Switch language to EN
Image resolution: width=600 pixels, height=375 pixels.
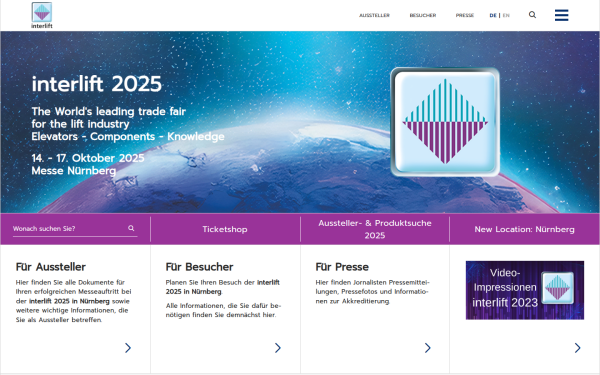tap(506, 15)
